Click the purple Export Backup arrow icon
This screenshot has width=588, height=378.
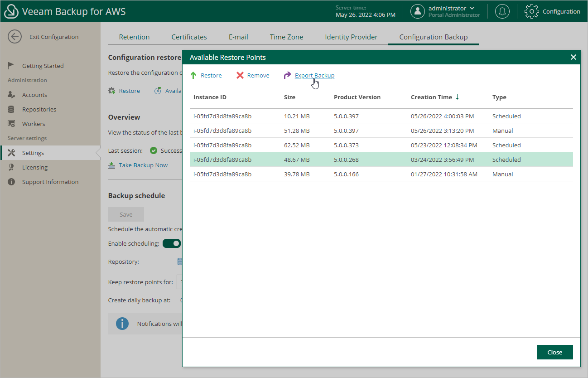[287, 76]
